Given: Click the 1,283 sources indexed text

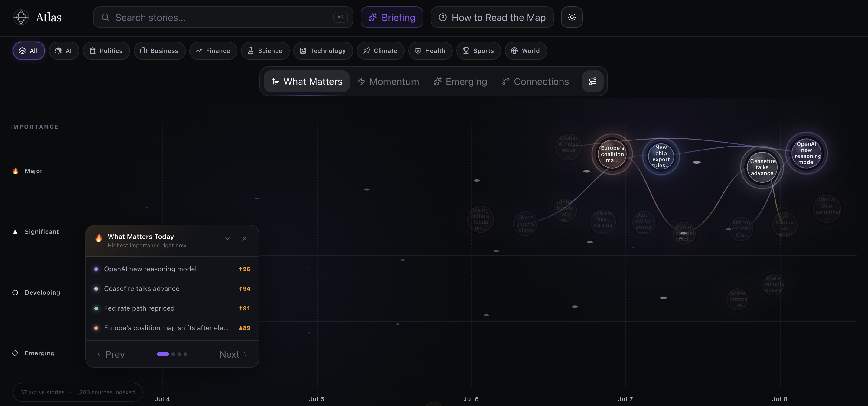Looking at the screenshot, I should [105, 392].
